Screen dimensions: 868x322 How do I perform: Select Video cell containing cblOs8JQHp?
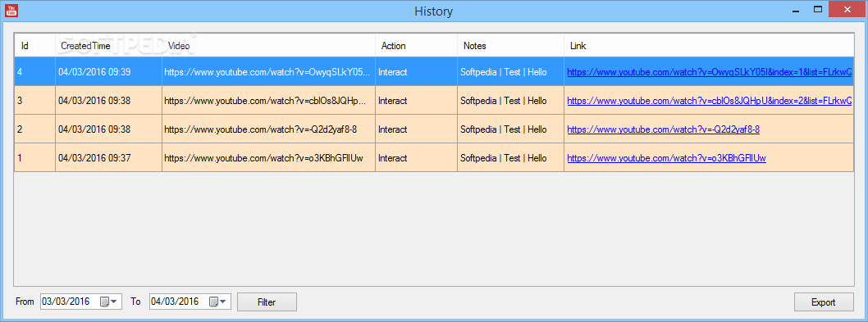(268, 100)
